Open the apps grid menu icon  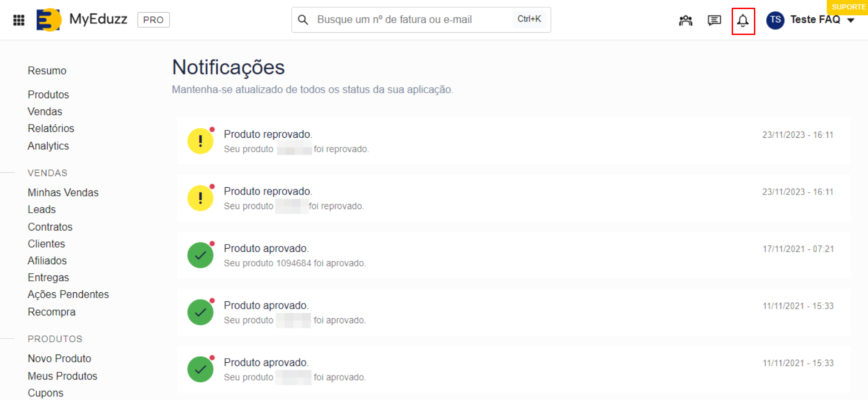pyautogui.click(x=19, y=20)
